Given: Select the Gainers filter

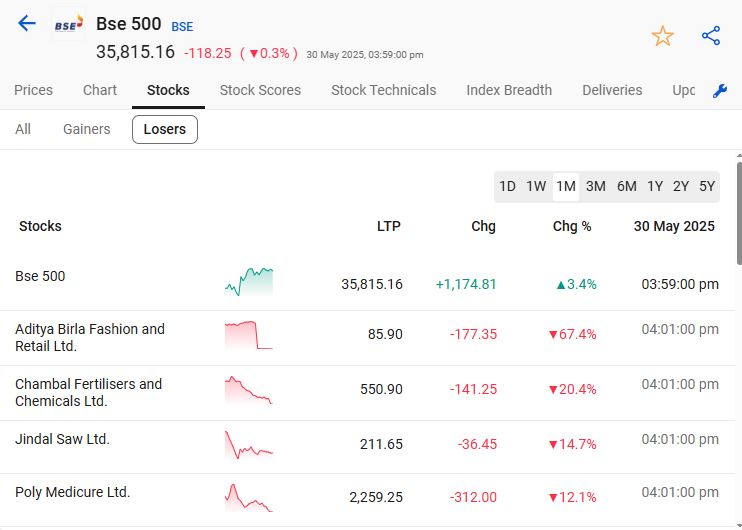Looking at the screenshot, I should coord(87,129).
